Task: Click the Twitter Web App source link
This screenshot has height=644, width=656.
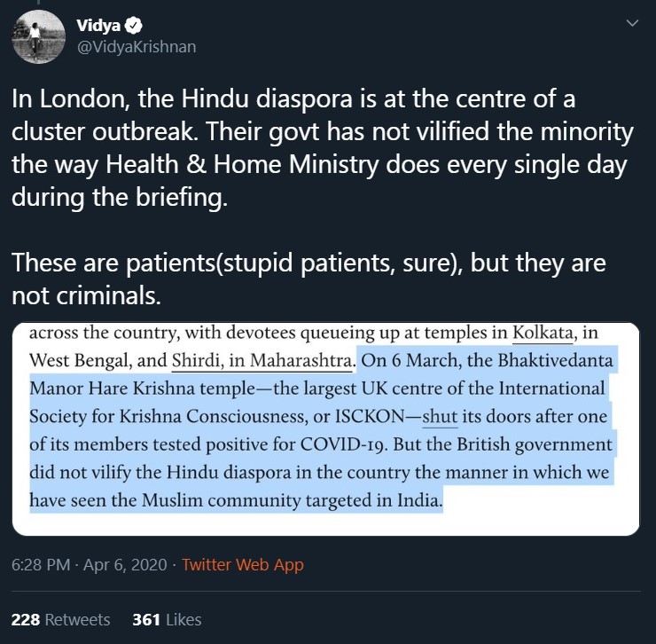Action: [x=243, y=564]
